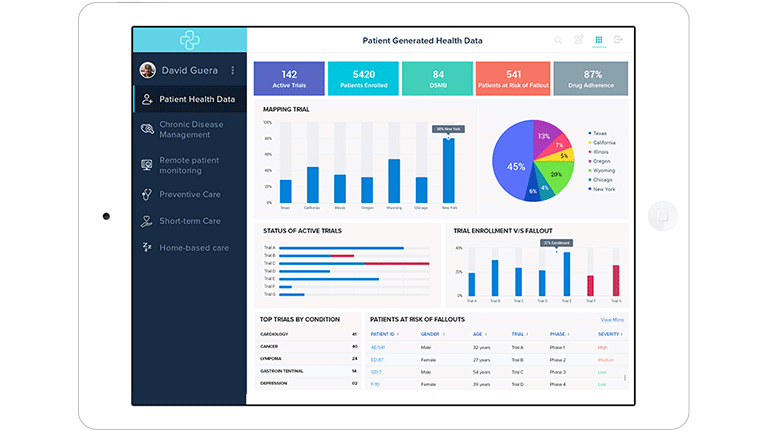Go to Remote patient monitoring

click(x=189, y=165)
